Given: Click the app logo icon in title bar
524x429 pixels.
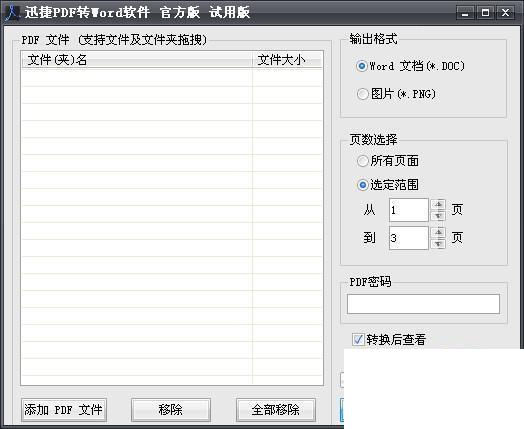Looking at the screenshot, I should (x=14, y=12).
